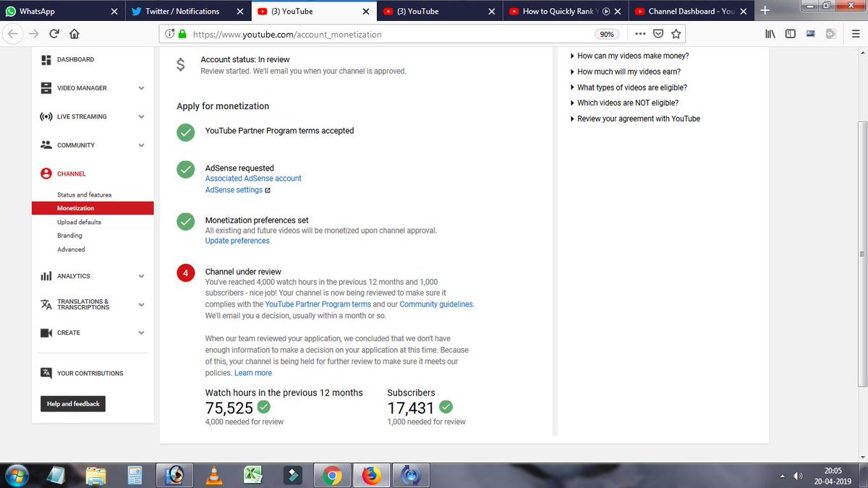Expand 'What types of videos are eligible?'
Viewport: 868px width, 488px height.
click(629, 87)
